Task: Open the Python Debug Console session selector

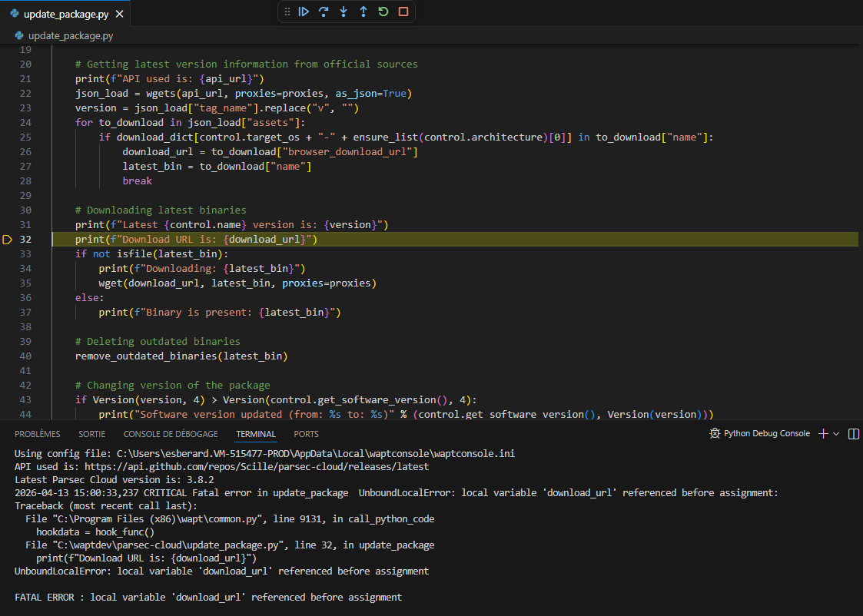Action: tap(767, 433)
